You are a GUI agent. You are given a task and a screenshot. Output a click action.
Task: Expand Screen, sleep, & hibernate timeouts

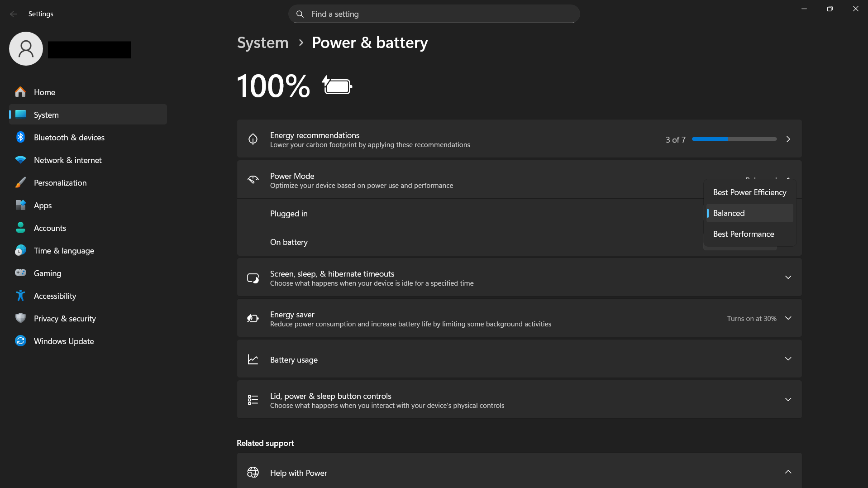788,277
